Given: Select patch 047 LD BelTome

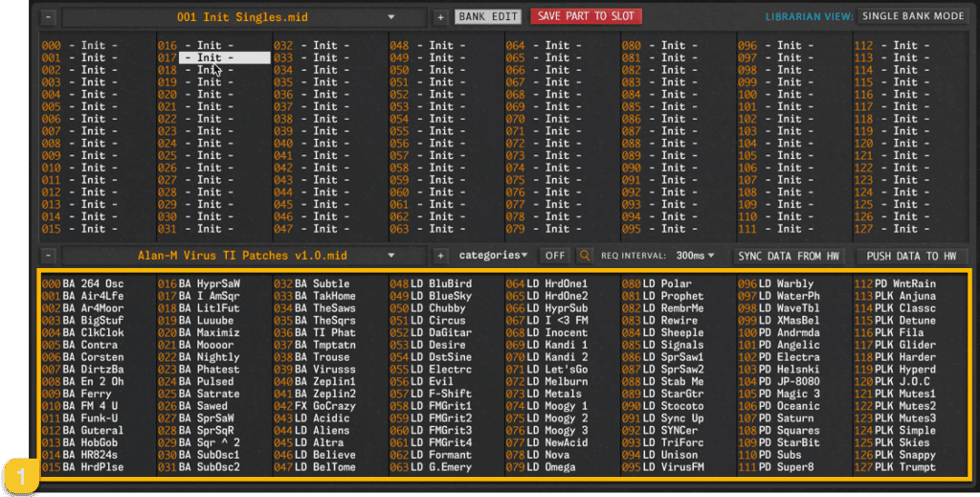Looking at the screenshot, I should (314, 467).
